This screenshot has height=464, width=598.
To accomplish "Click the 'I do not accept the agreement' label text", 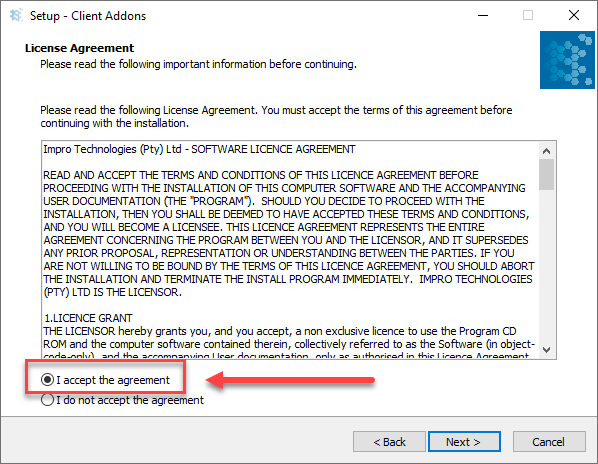I will pyautogui.click(x=130, y=400).
